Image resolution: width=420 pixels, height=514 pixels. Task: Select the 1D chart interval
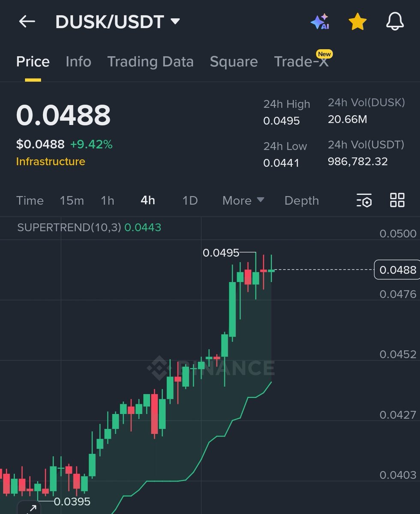tap(190, 200)
